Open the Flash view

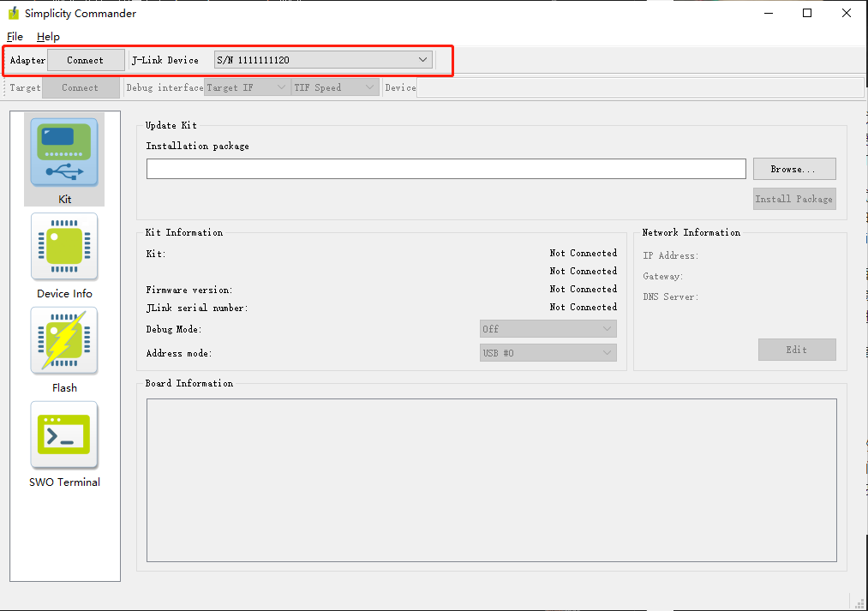tap(64, 350)
